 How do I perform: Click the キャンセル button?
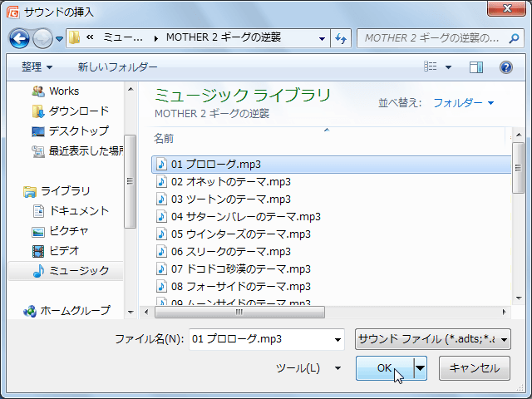[x=475, y=368]
